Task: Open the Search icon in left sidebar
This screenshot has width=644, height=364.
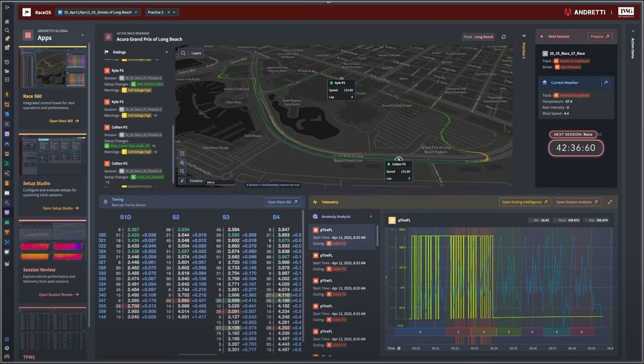Action: pos(7,30)
